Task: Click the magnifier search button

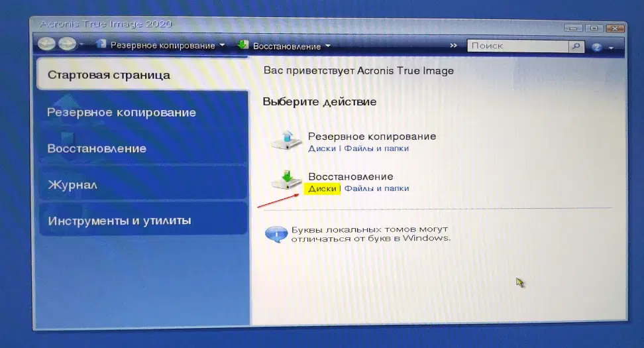Action: point(576,46)
